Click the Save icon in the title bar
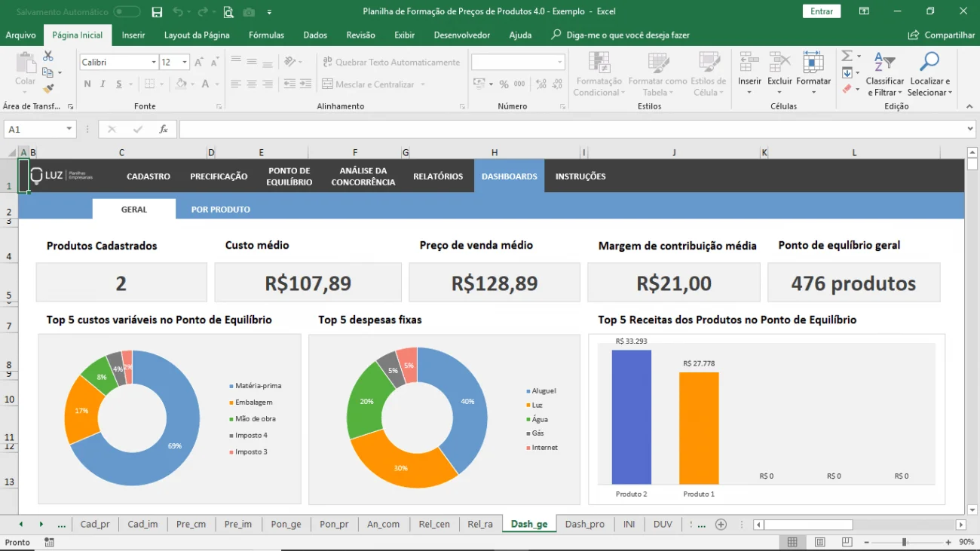Screen dimensions: 980x551 point(157,12)
